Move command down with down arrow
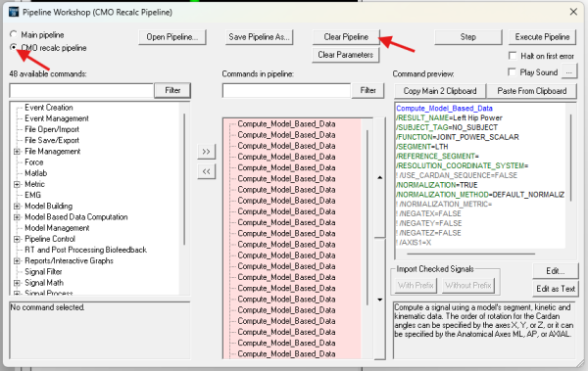The width and height of the screenshot is (588, 371). pos(380,300)
